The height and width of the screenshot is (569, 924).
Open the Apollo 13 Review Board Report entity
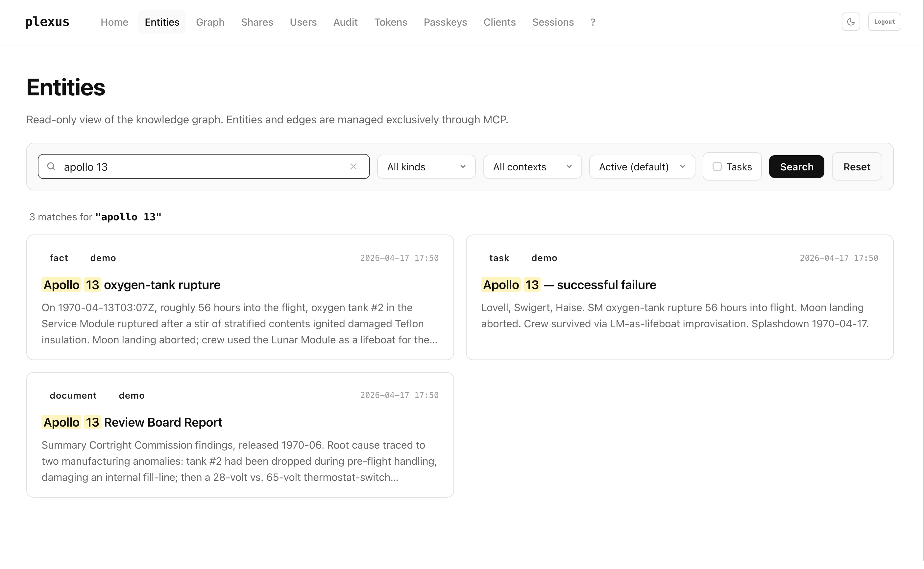(x=132, y=422)
